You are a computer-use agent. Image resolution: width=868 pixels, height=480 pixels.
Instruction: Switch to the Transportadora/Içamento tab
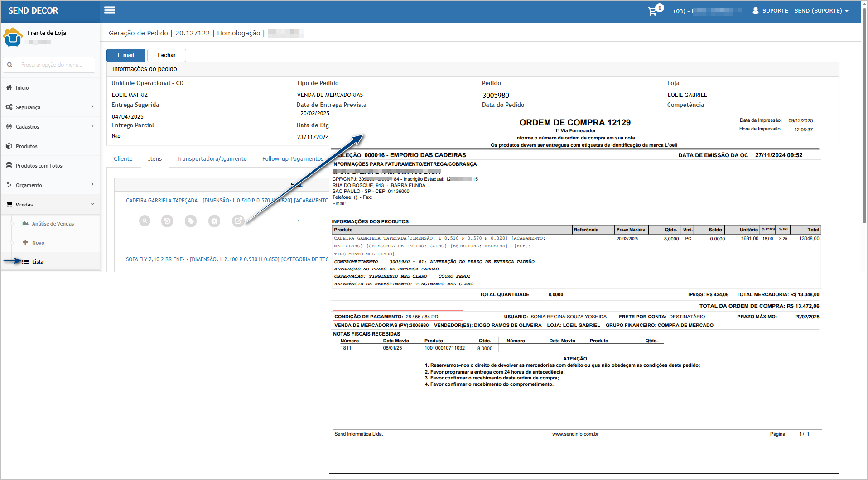click(212, 159)
